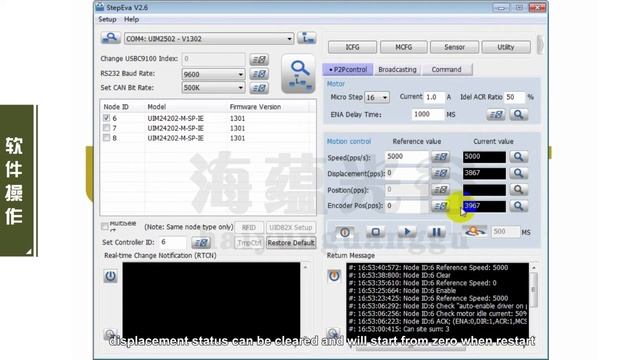
Task: Switch to Broadcasting tab
Action: pos(397,69)
